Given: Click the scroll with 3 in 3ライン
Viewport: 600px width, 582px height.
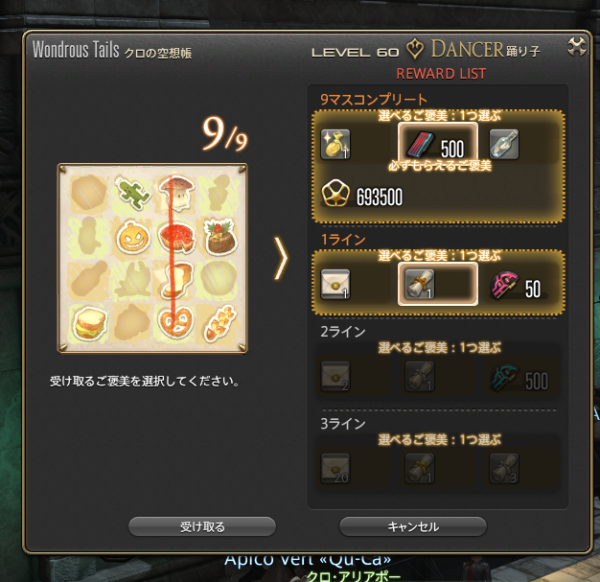Looking at the screenshot, I should click(x=504, y=468).
